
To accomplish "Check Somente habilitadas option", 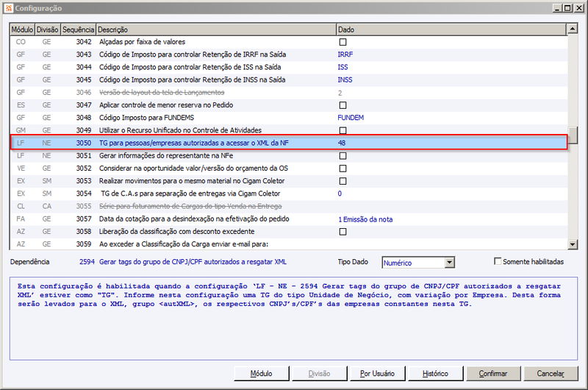I will (x=498, y=261).
